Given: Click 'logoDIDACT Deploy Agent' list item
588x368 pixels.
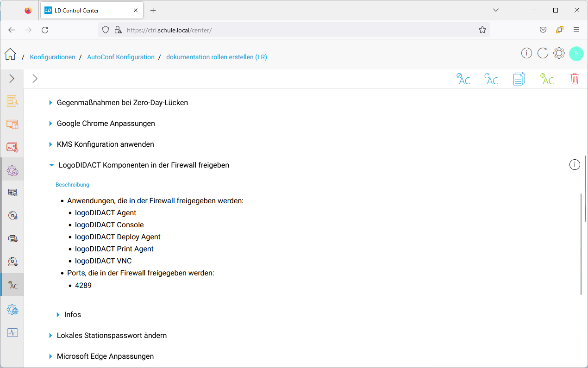Looking at the screenshot, I should click(118, 237).
